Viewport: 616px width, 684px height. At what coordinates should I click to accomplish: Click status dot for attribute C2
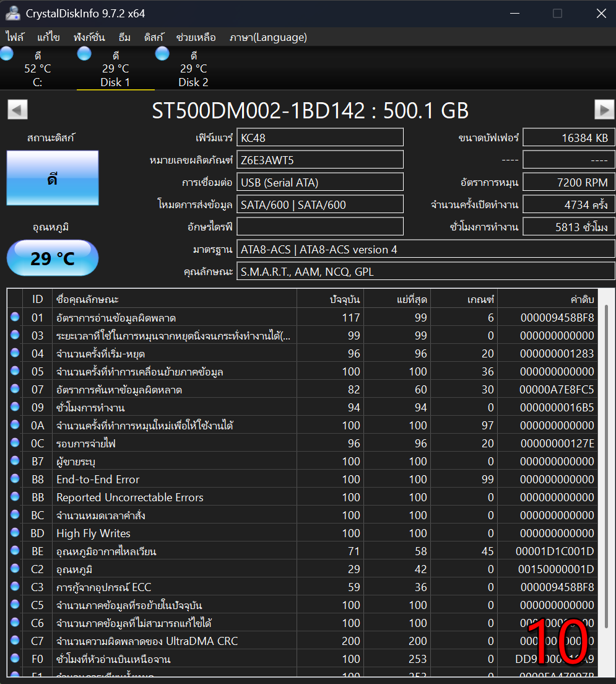(x=15, y=569)
